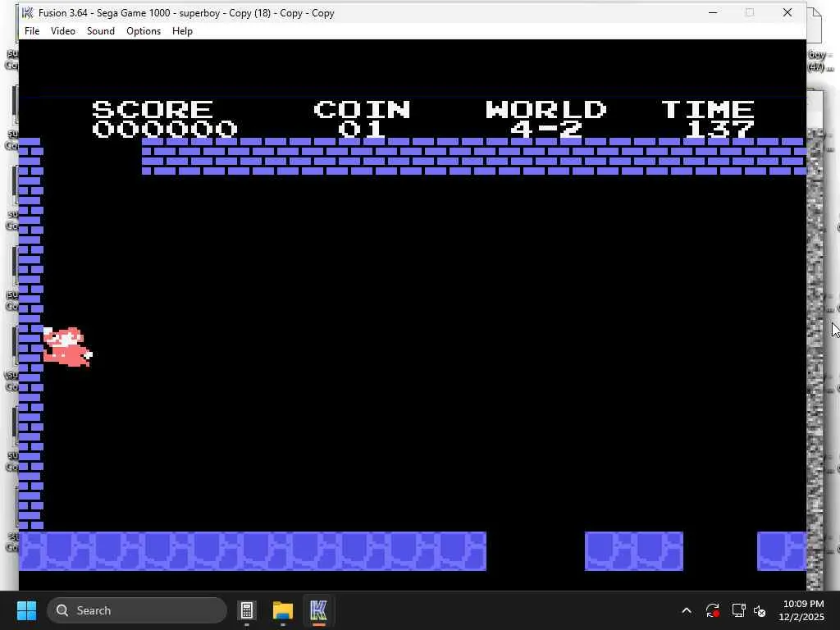Open the Help menu

[182, 31]
